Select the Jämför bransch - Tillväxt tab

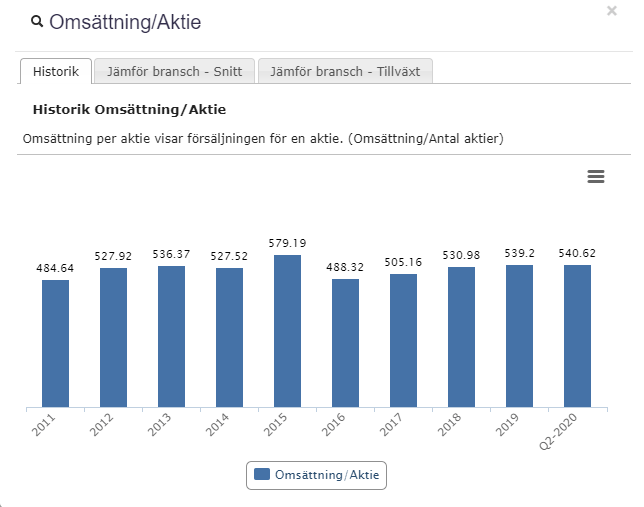(345, 72)
